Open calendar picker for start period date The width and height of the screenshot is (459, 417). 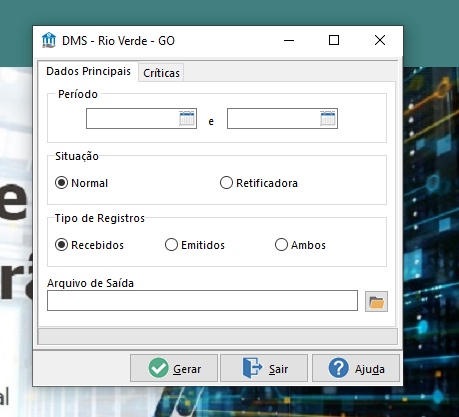pyautogui.click(x=187, y=118)
